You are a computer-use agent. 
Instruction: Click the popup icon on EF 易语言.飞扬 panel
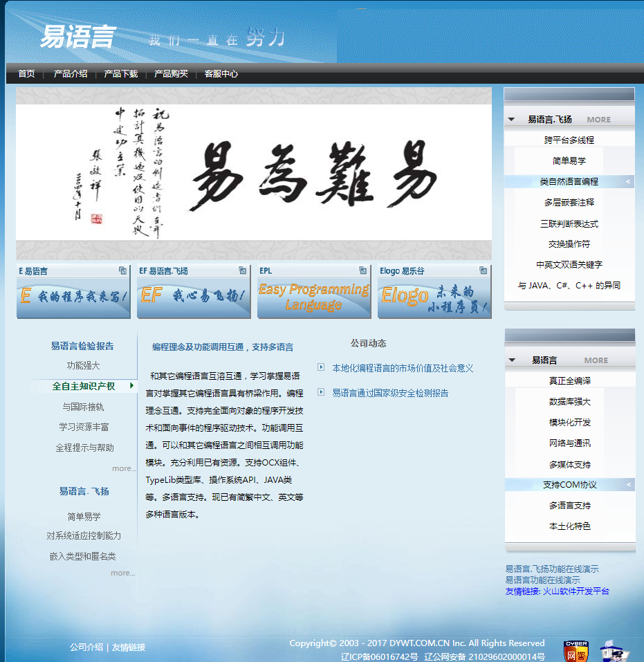click(243, 270)
